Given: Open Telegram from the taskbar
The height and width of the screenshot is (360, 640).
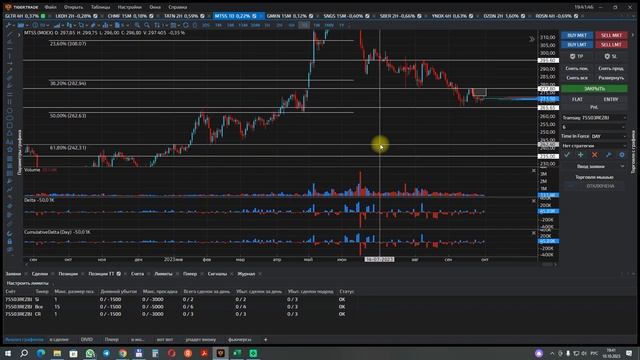Looking at the screenshot, I should click(x=106, y=353).
